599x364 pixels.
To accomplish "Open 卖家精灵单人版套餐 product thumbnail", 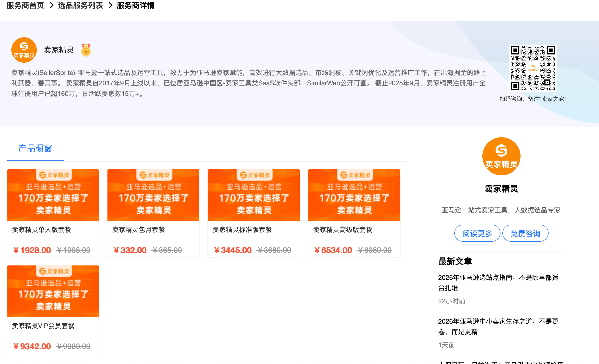I will (53, 195).
